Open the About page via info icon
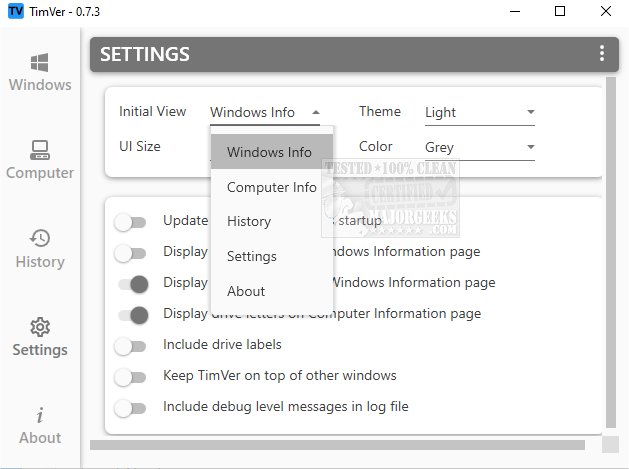629x469 pixels. pos(40,414)
